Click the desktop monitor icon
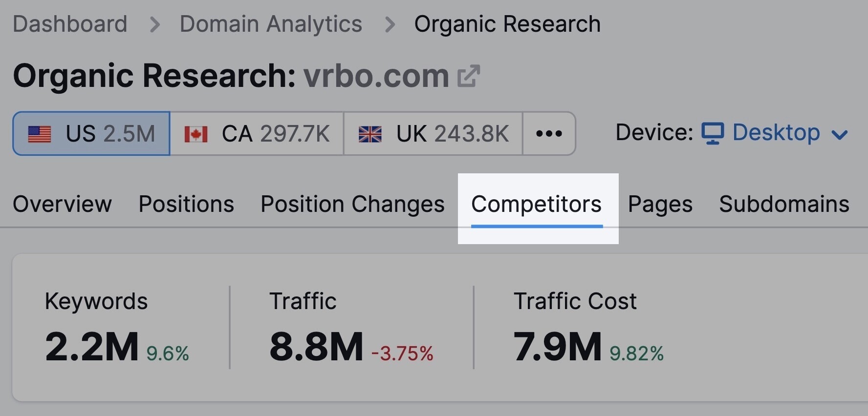The width and height of the screenshot is (868, 416). [x=713, y=133]
